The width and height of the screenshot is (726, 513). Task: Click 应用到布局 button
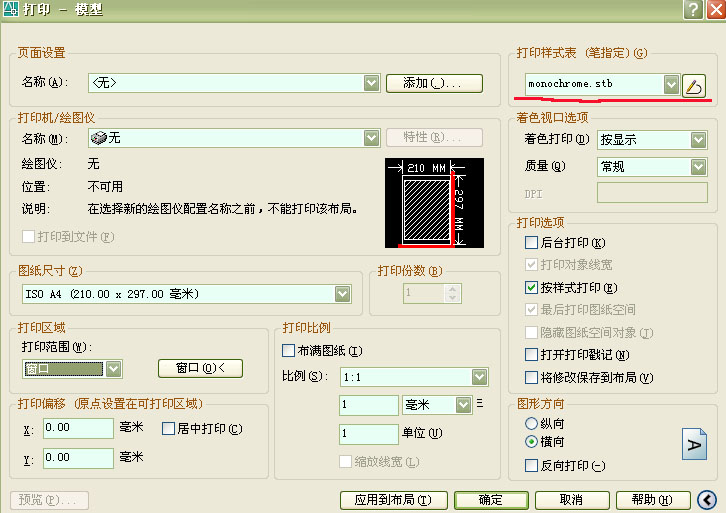pos(394,500)
